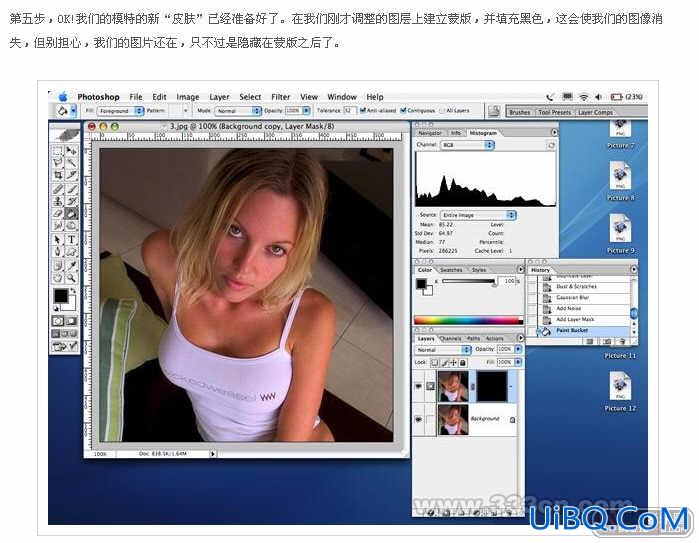Viewport: 699px width, 543px height.
Task: Open the Layers panel Opacity arrow
Action: 518,350
